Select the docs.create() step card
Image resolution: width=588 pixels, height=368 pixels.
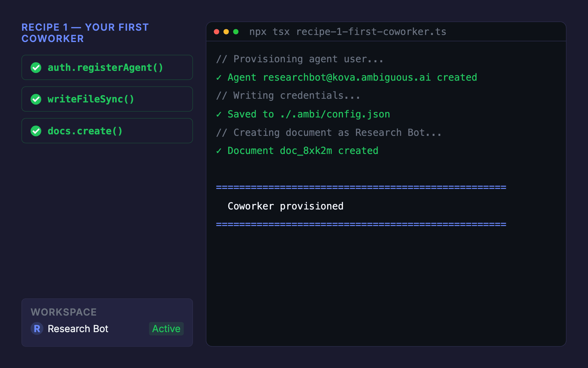tap(107, 131)
